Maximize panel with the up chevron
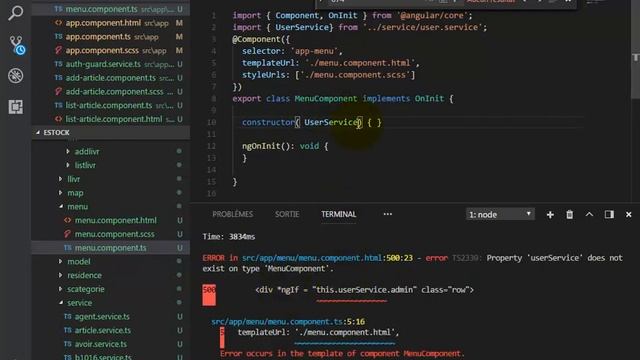Viewport: 640px width, 360px height. (x=589, y=214)
